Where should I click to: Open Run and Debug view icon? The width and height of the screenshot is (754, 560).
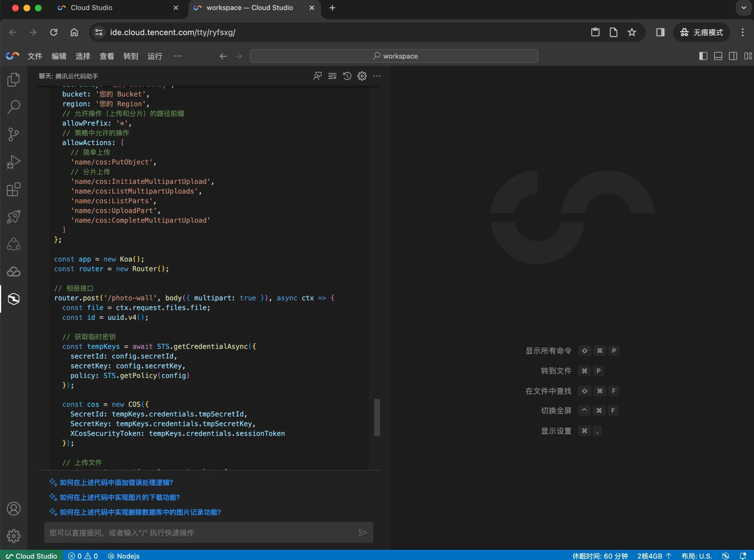13,162
